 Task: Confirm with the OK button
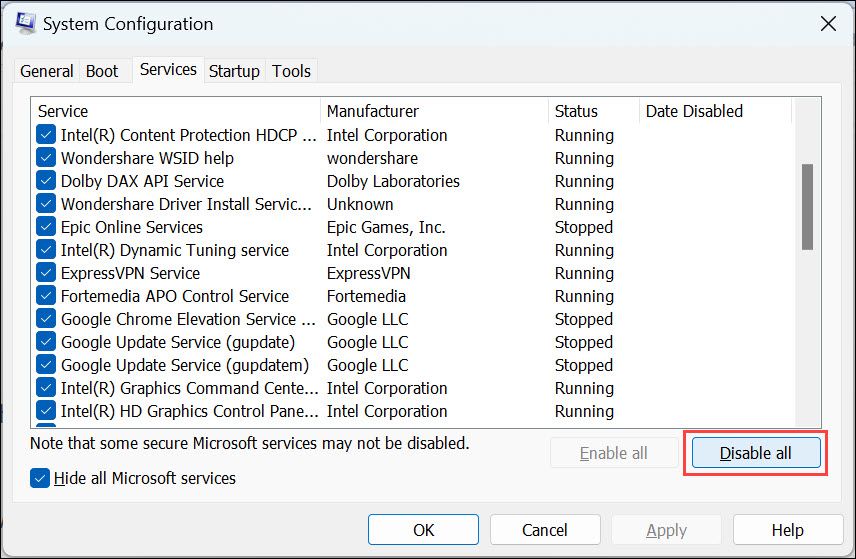click(x=423, y=530)
